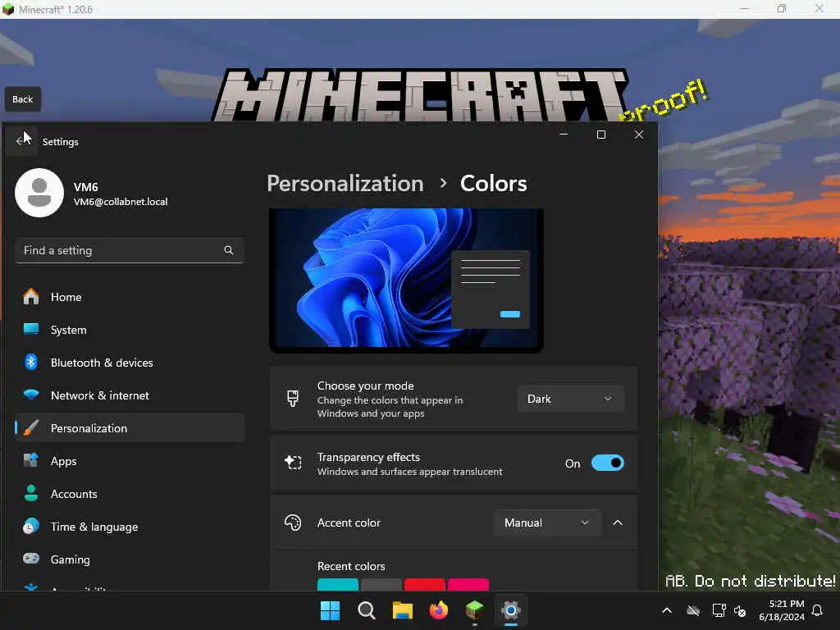This screenshot has height=630, width=840.
Task: Open the Windows Start menu
Action: point(330,610)
